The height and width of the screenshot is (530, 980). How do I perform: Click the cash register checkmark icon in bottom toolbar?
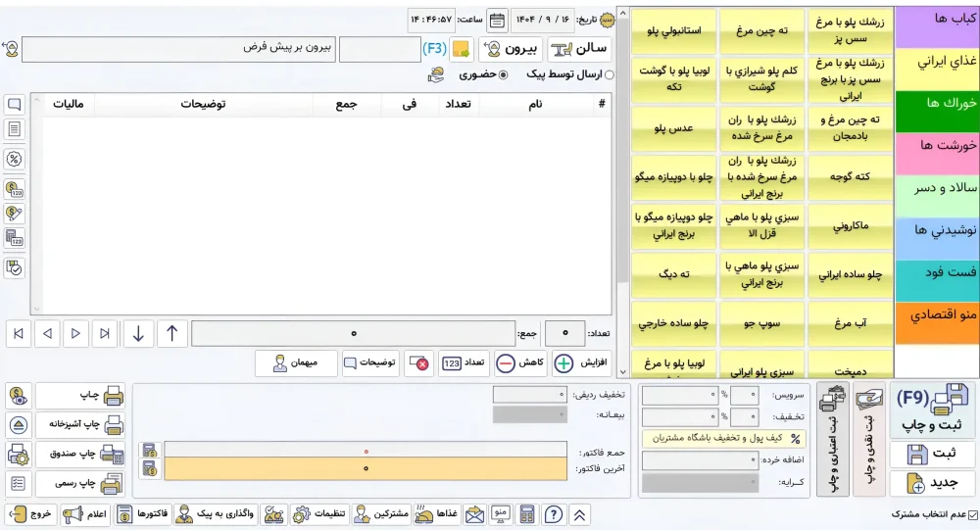coord(273,514)
